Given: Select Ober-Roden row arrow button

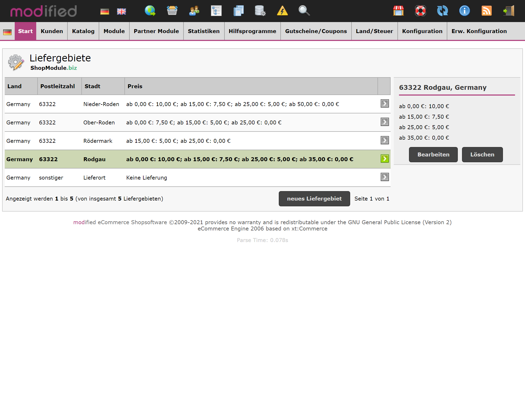Looking at the screenshot, I should [x=385, y=122].
